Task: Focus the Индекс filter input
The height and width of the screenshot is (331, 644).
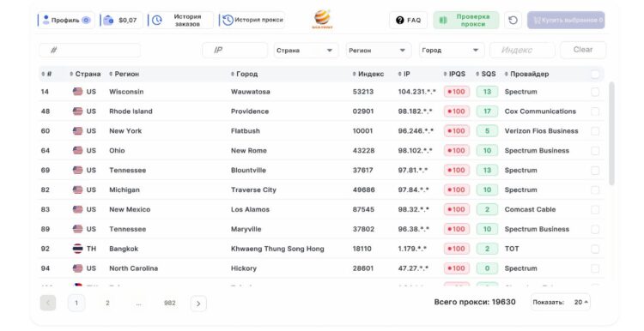Action: [x=522, y=50]
